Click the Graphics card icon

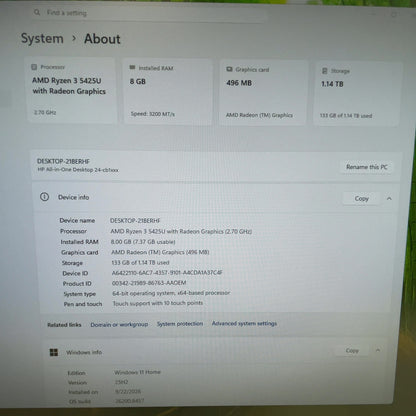click(229, 69)
